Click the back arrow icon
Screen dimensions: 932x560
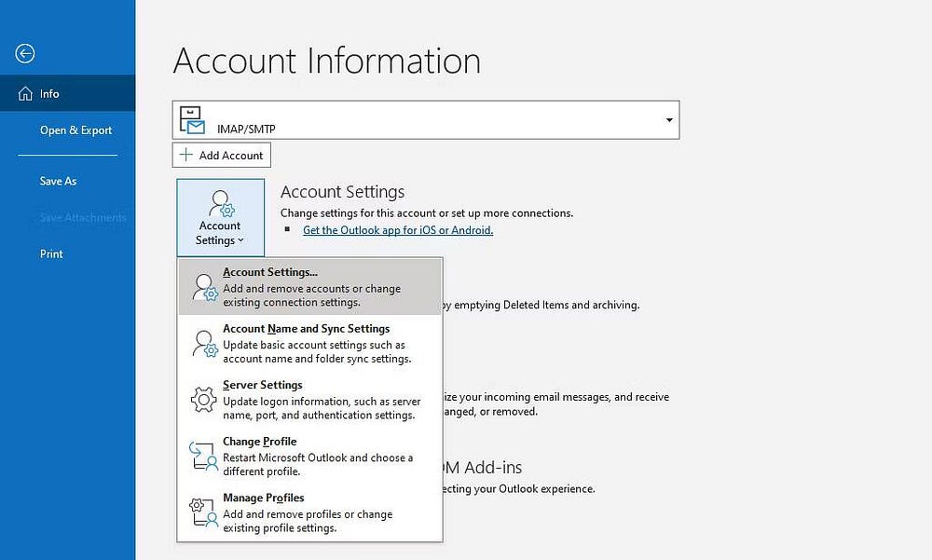pyautogui.click(x=25, y=53)
